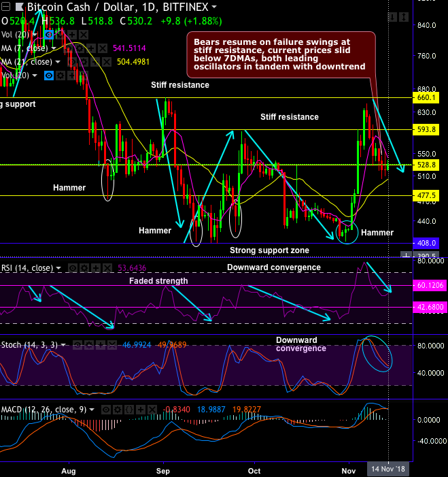
Task: Hide the RSI indicator via its eye icon
Action: tap(72, 268)
